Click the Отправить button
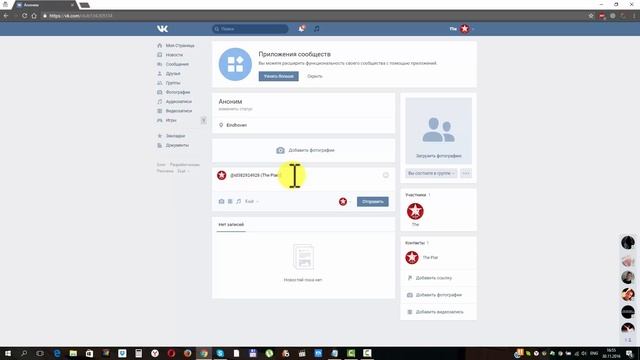Screen dimensions: 640x360 (x=373, y=201)
